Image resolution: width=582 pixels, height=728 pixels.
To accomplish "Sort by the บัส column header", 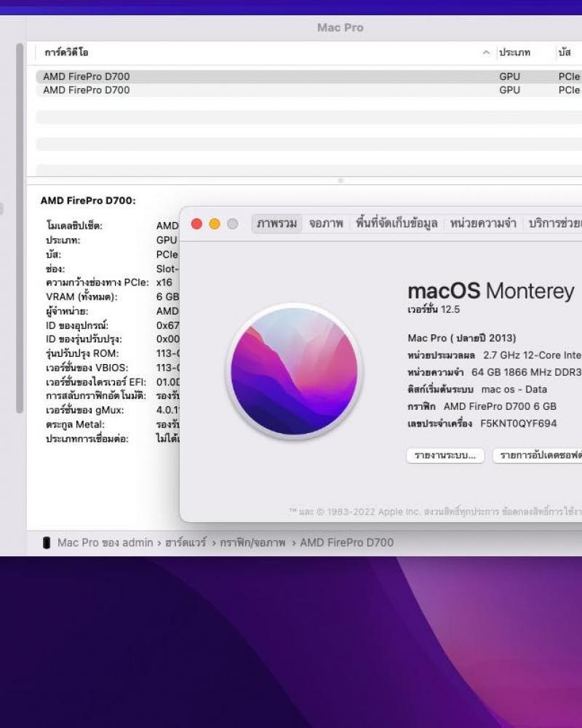I will coord(565,52).
